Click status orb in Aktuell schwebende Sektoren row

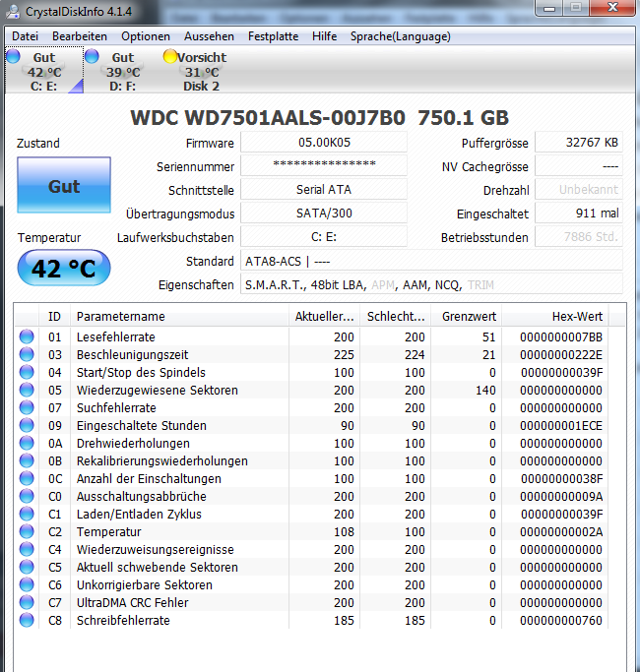[27, 567]
